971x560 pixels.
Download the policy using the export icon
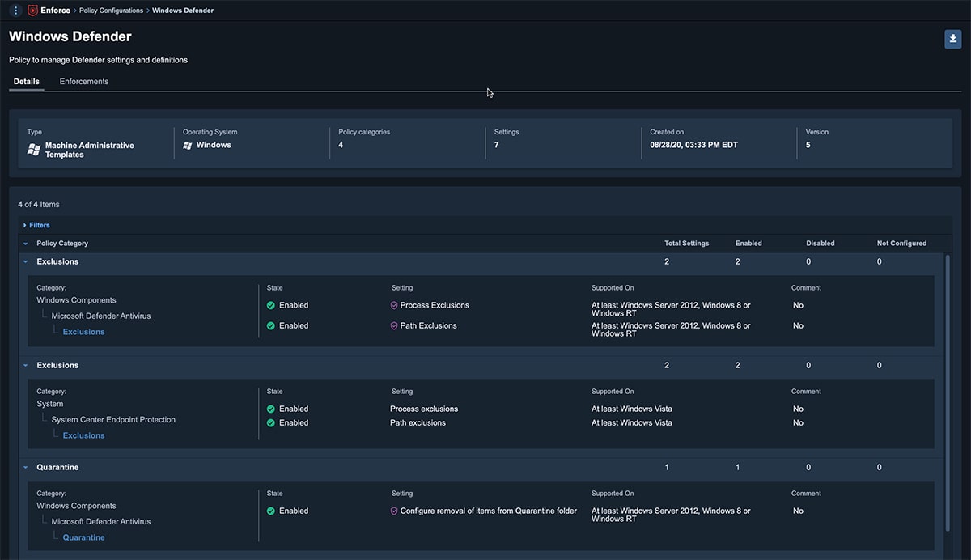tap(952, 39)
